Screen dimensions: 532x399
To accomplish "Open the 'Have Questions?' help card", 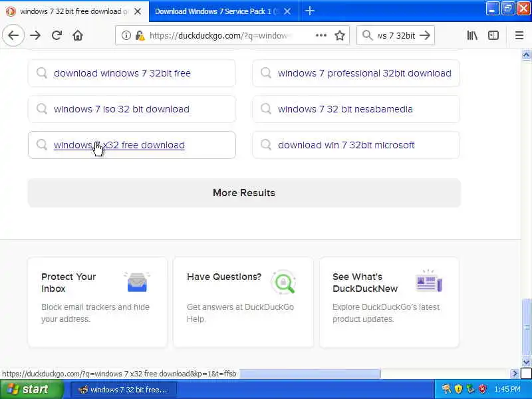I will coord(243,303).
